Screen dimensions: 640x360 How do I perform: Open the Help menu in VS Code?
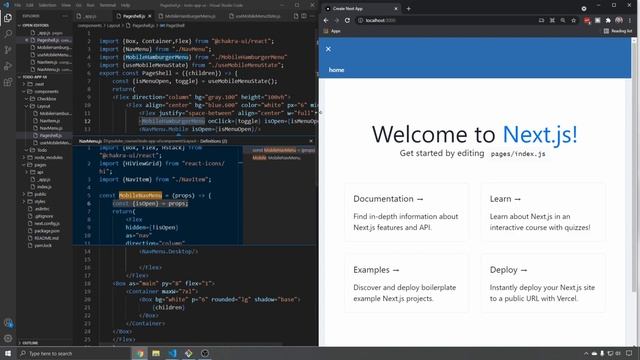125,5
